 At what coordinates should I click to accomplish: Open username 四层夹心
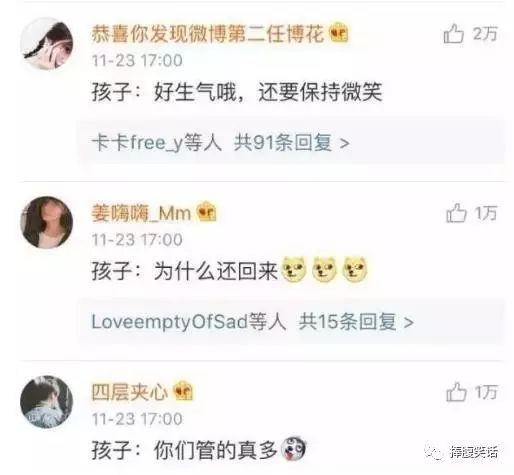(x=130, y=392)
